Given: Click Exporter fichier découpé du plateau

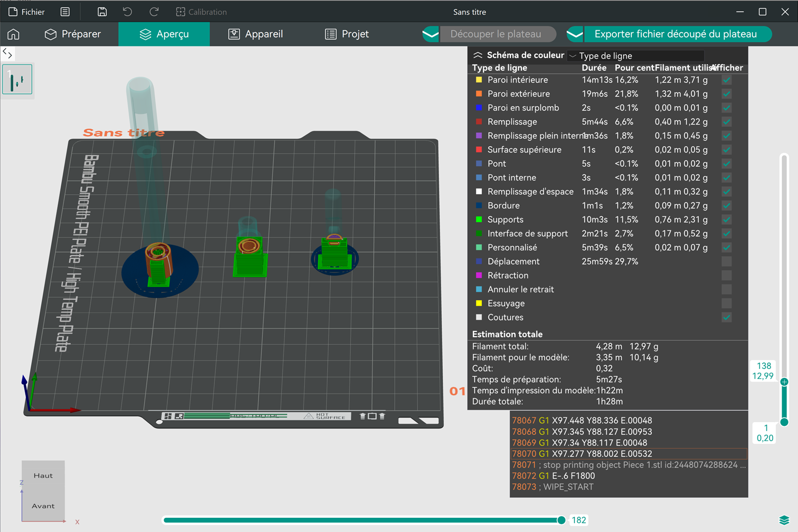Looking at the screenshot, I should [676, 34].
